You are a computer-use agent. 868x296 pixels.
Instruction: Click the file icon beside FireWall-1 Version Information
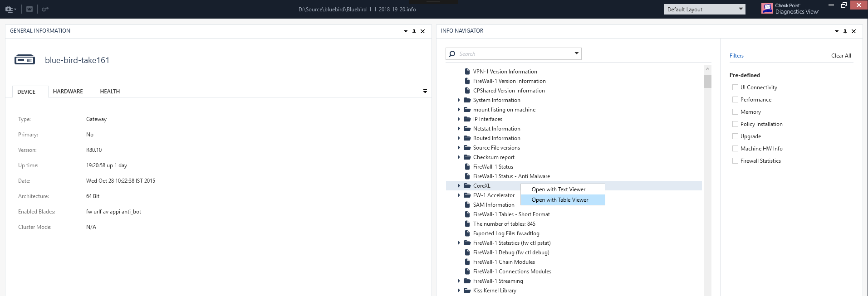467,81
